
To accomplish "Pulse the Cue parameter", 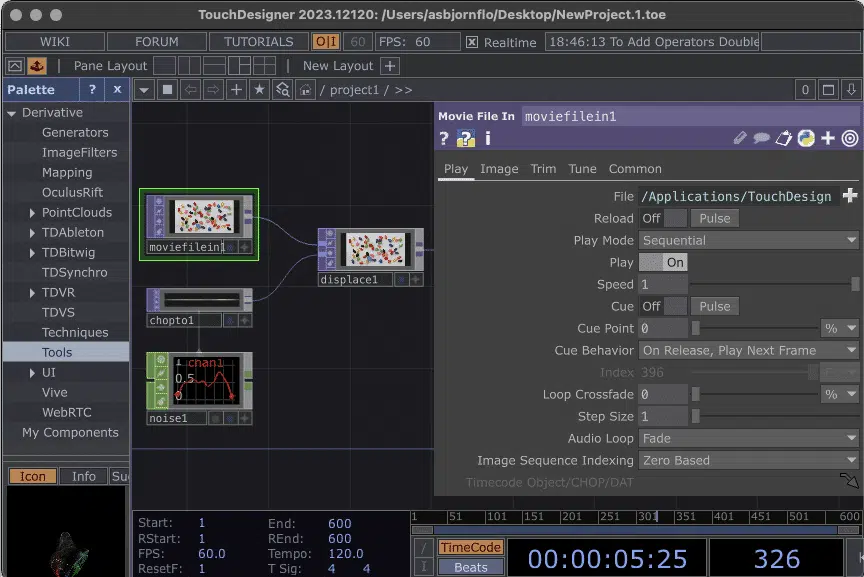I will pyautogui.click(x=715, y=306).
